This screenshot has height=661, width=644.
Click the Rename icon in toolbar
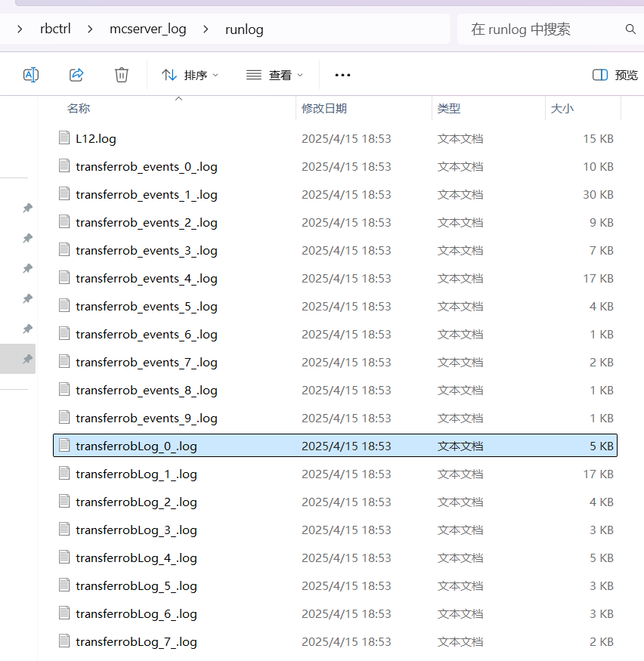click(x=31, y=75)
